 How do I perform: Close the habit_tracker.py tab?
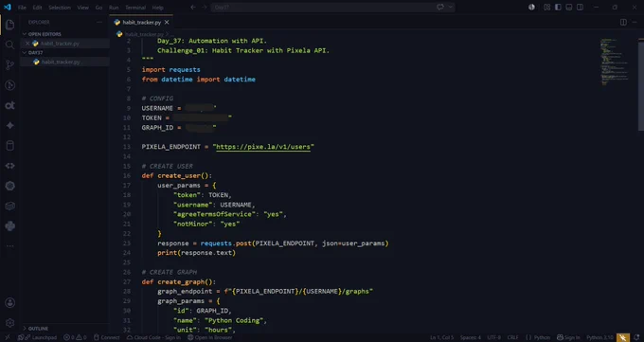tap(167, 22)
